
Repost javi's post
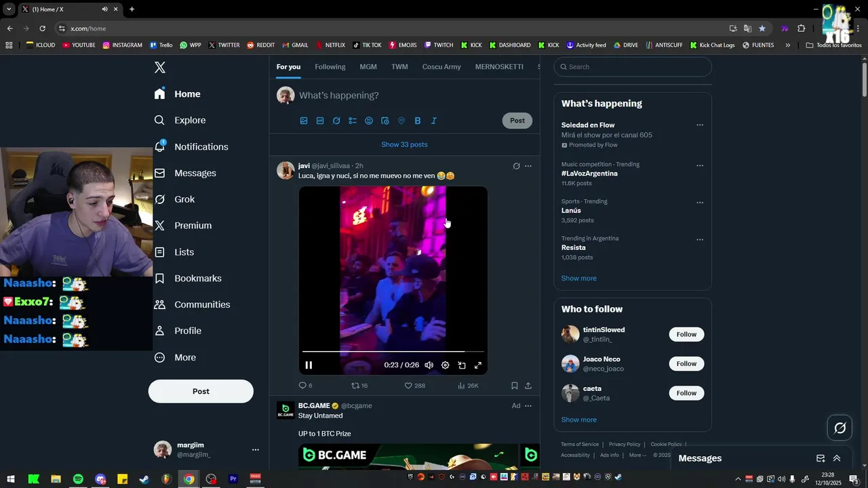[359, 386]
